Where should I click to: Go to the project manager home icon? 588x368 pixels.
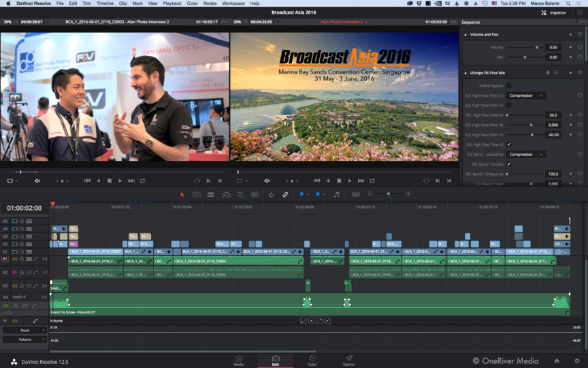[x=557, y=361]
